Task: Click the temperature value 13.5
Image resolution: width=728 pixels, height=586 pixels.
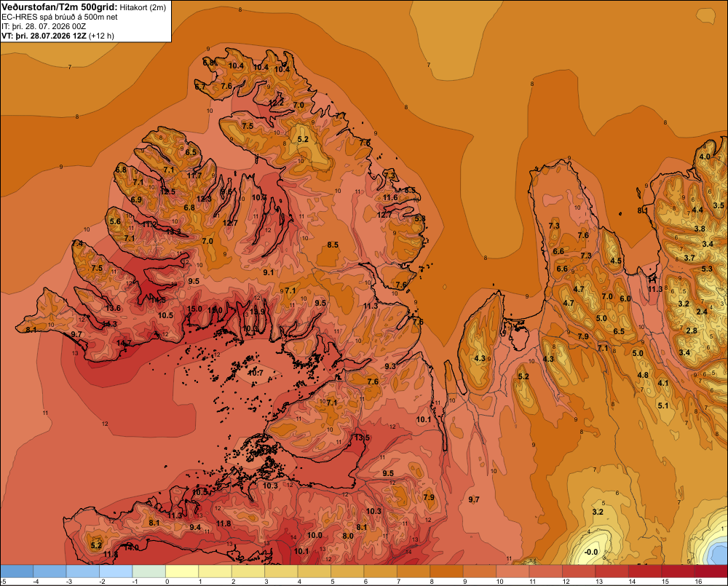Action: tap(362, 437)
